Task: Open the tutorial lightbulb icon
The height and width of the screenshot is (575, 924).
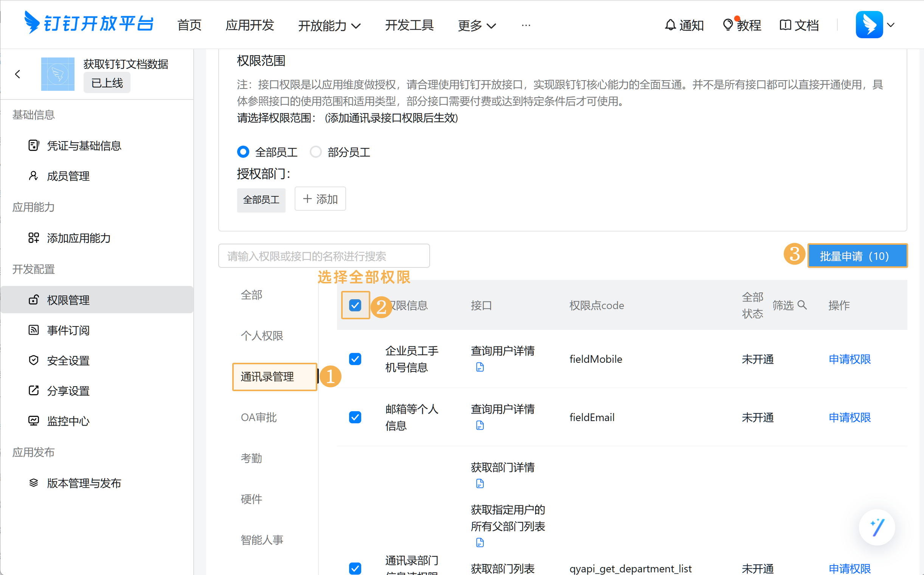Action: (x=727, y=25)
